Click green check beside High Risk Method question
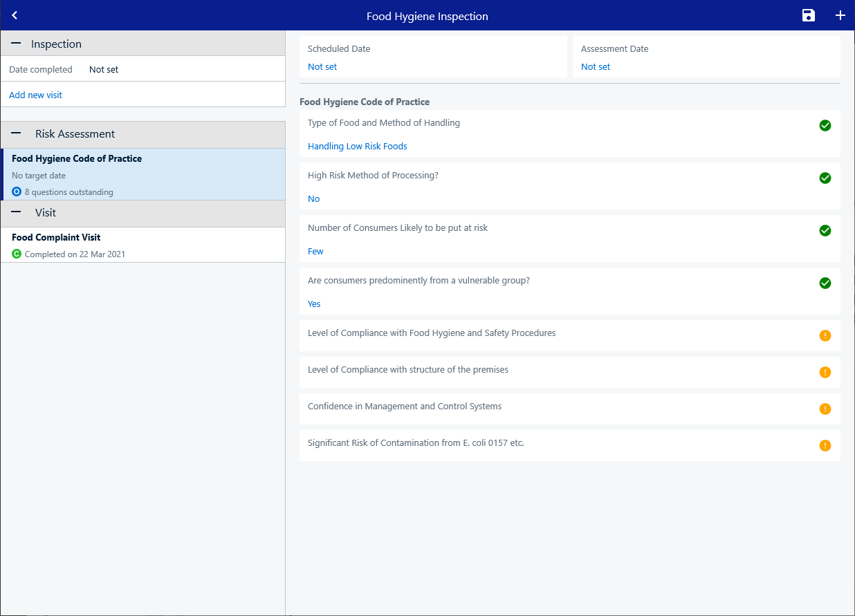855x616 pixels. coord(825,178)
